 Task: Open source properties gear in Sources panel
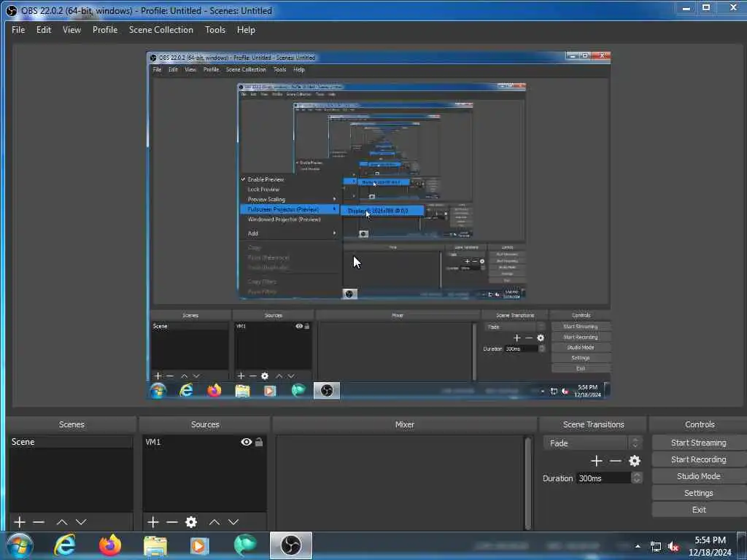click(x=191, y=522)
